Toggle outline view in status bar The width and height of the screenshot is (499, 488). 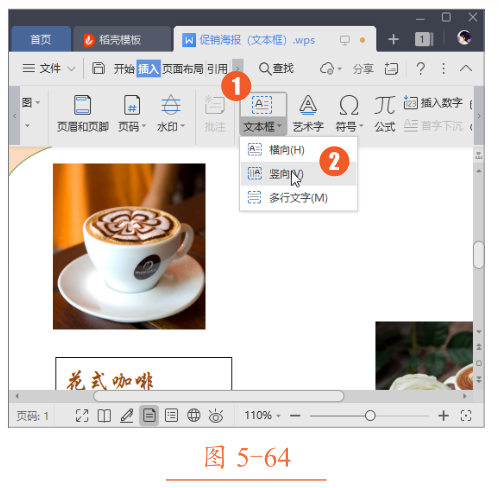click(171, 416)
